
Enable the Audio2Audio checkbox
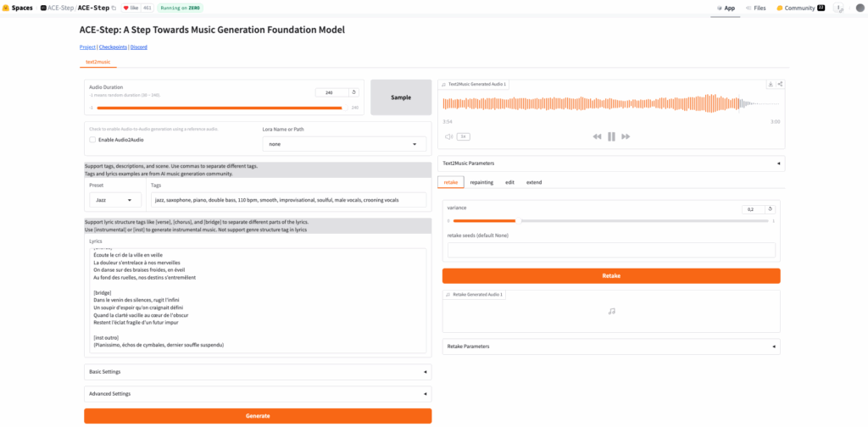coord(92,140)
